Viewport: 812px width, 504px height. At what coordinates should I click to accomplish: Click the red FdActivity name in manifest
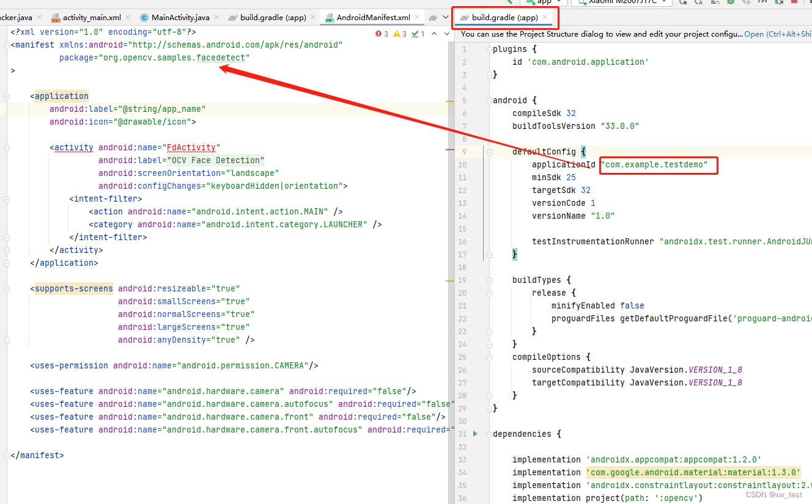[191, 147]
